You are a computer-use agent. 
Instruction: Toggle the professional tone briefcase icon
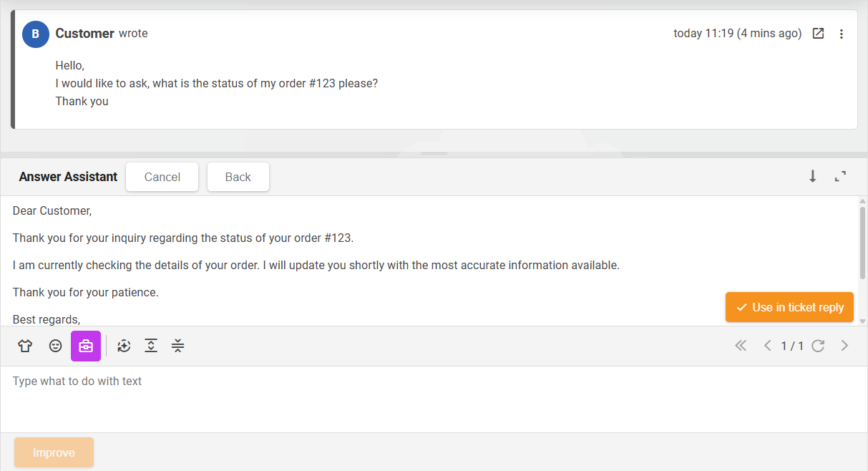click(x=86, y=346)
